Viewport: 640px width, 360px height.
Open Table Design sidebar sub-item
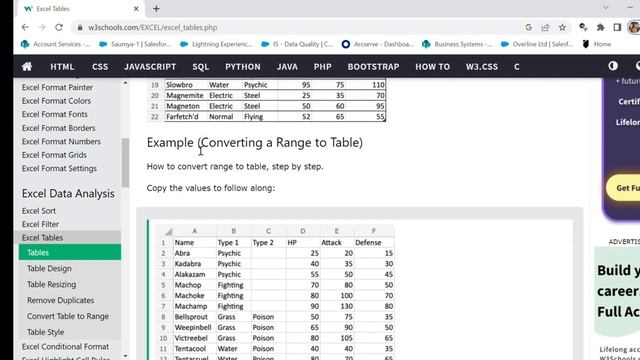pyautogui.click(x=49, y=269)
